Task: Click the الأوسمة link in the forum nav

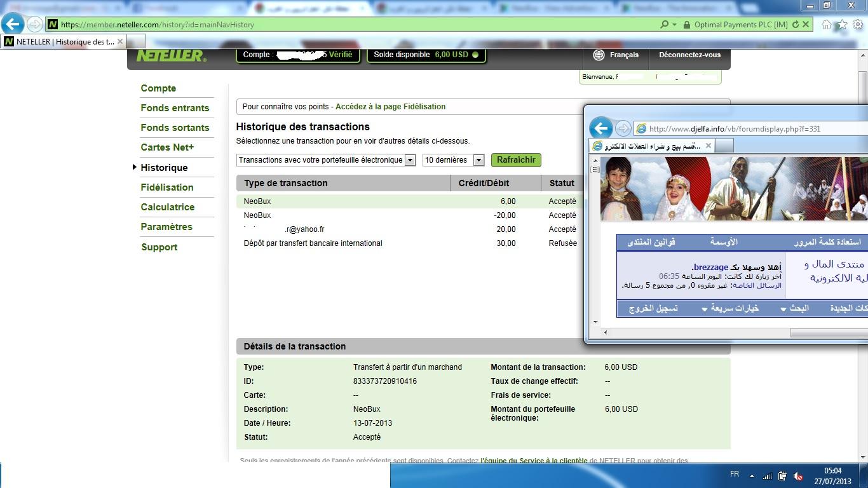Action: (724, 242)
